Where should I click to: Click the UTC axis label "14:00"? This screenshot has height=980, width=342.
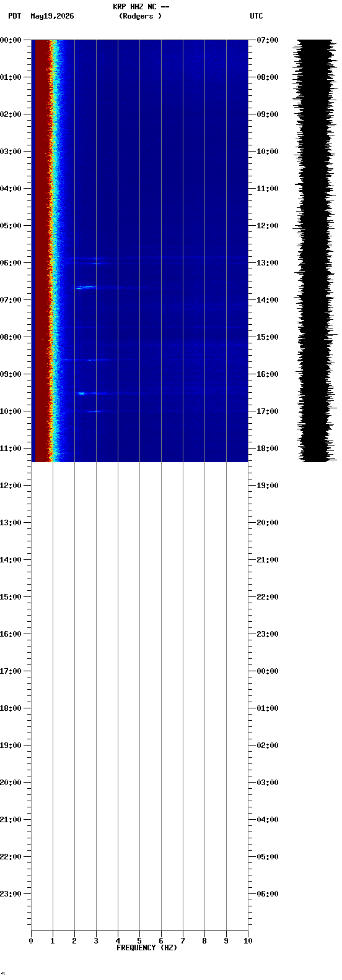268,300
